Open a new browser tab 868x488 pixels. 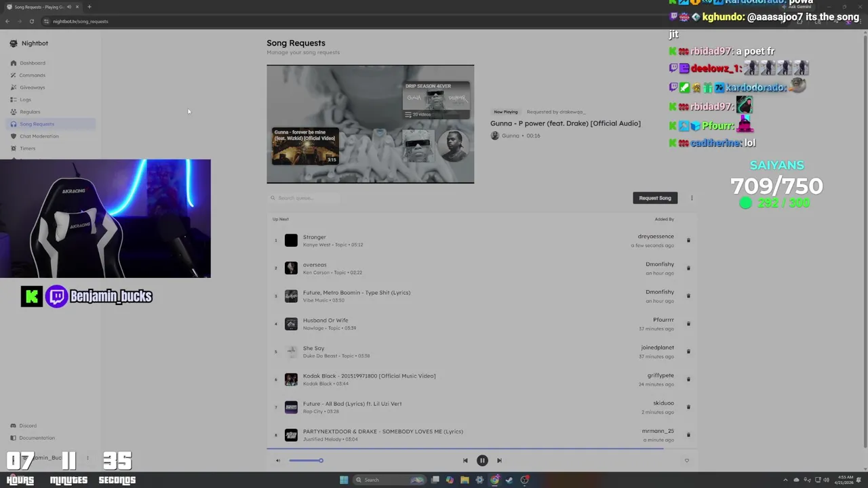[x=89, y=7]
